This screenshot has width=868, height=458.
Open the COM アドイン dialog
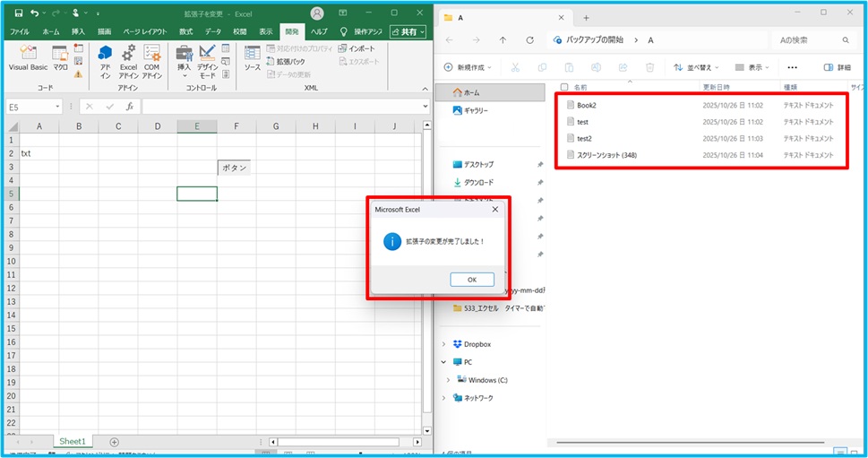point(151,60)
